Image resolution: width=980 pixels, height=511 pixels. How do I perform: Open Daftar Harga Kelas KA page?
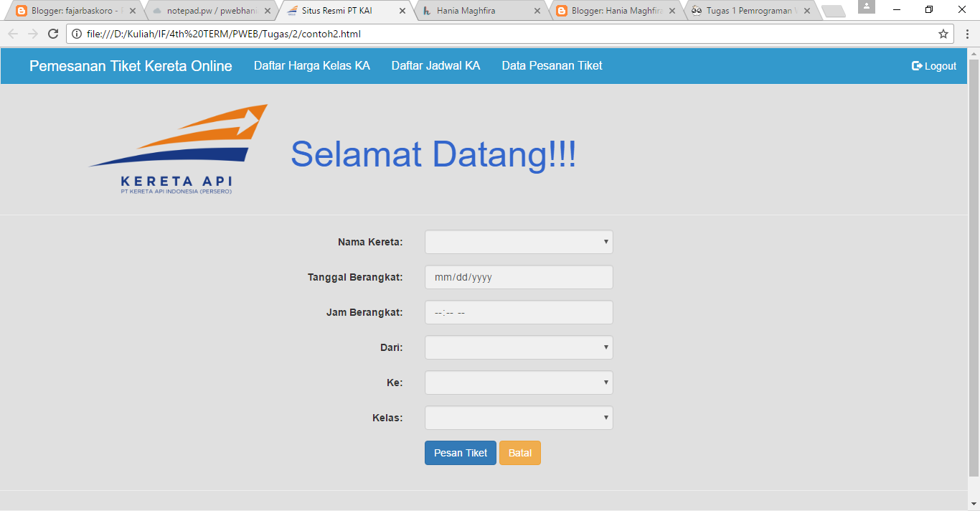pos(312,66)
